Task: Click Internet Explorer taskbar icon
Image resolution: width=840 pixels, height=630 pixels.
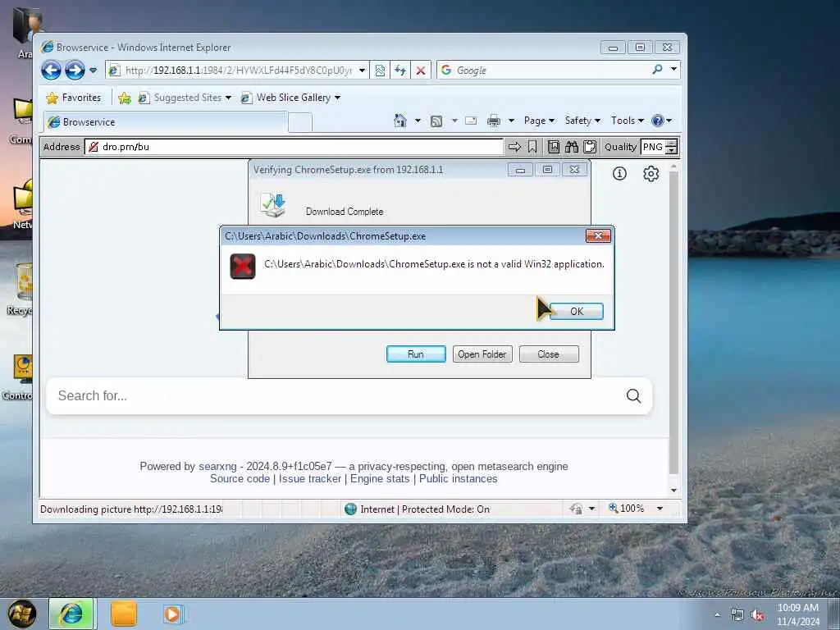Action: point(71,614)
